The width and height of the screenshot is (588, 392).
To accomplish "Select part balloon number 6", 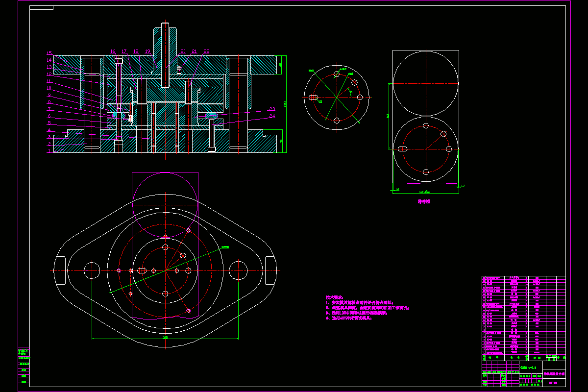I will pos(49,116).
